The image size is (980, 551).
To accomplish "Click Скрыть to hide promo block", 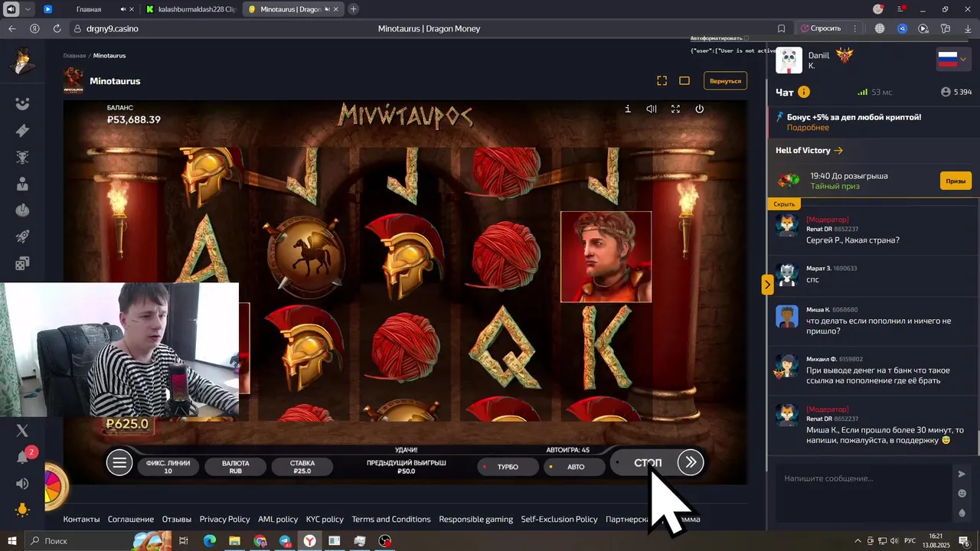I will (784, 204).
